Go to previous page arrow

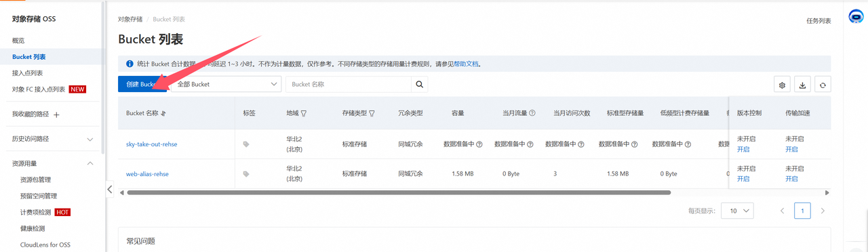point(782,211)
